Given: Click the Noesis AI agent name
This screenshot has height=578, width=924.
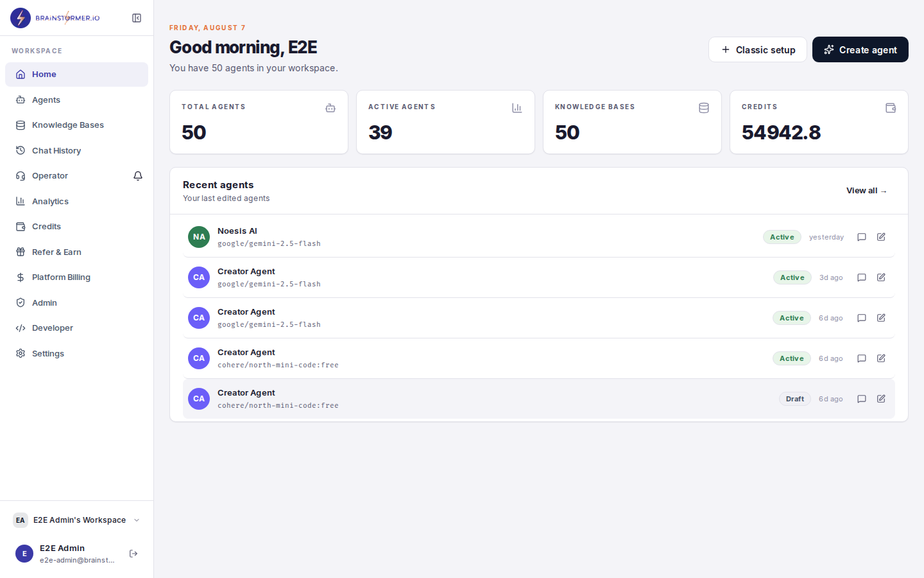Looking at the screenshot, I should [x=237, y=231].
